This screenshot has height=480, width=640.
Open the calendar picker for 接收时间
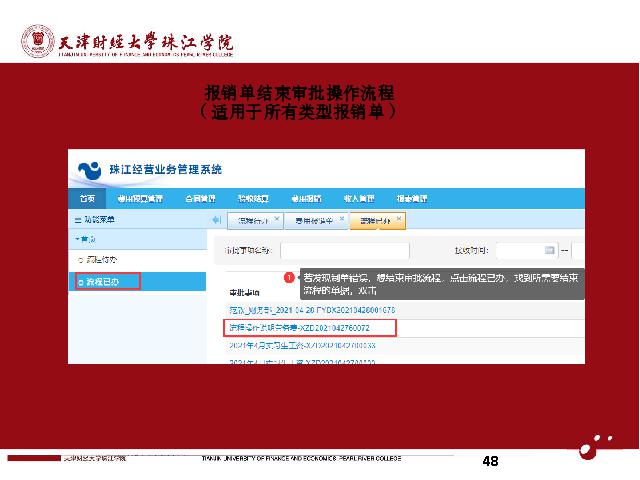[x=549, y=250]
